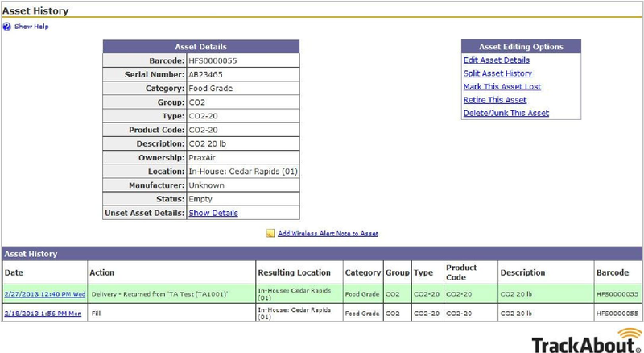Screen dimensions: 644x353
Task: Click the Empty status value
Action: click(x=200, y=199)
